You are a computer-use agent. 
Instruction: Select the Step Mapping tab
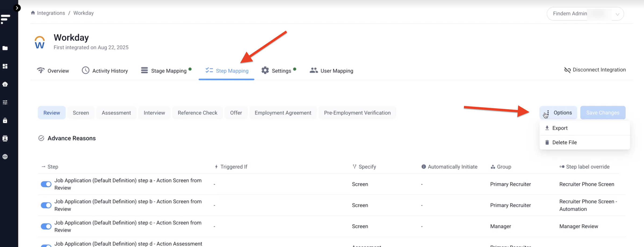[227, 71]
